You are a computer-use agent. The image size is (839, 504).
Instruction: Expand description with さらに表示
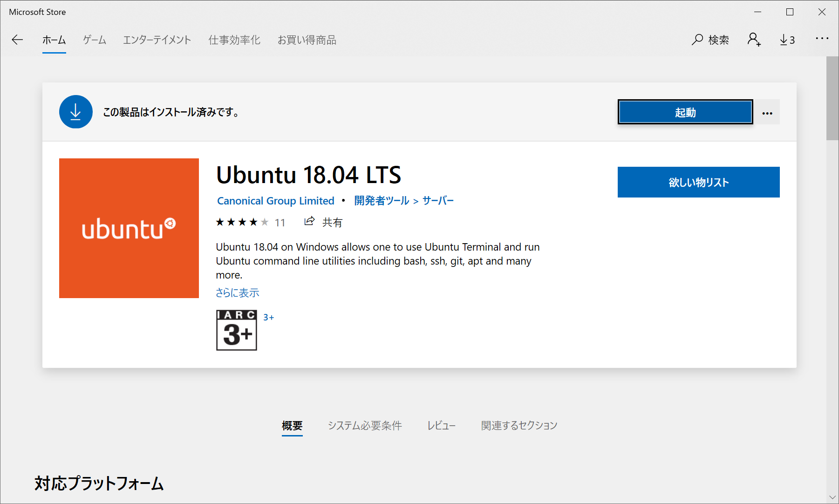point(238,293)
